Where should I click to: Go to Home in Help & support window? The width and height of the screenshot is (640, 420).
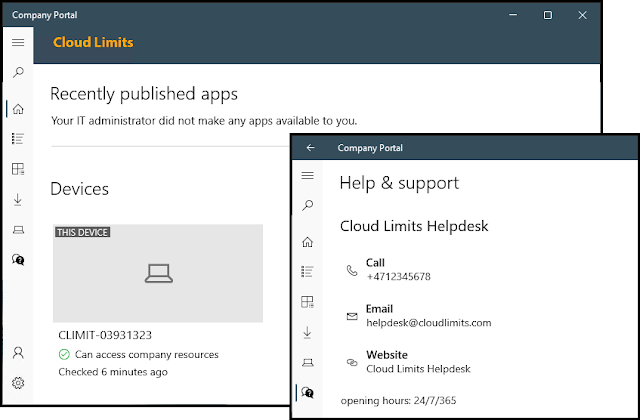tap(307, 242)
